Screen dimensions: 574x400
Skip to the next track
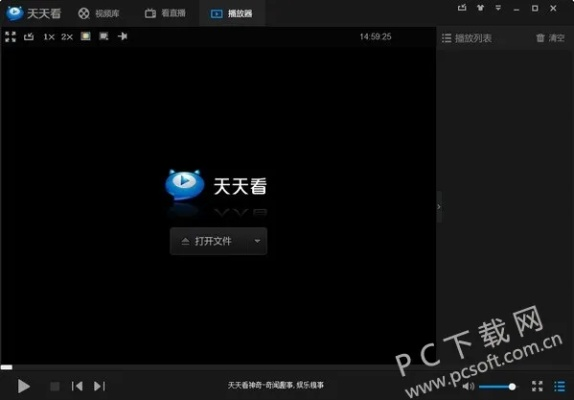point(100,386)
